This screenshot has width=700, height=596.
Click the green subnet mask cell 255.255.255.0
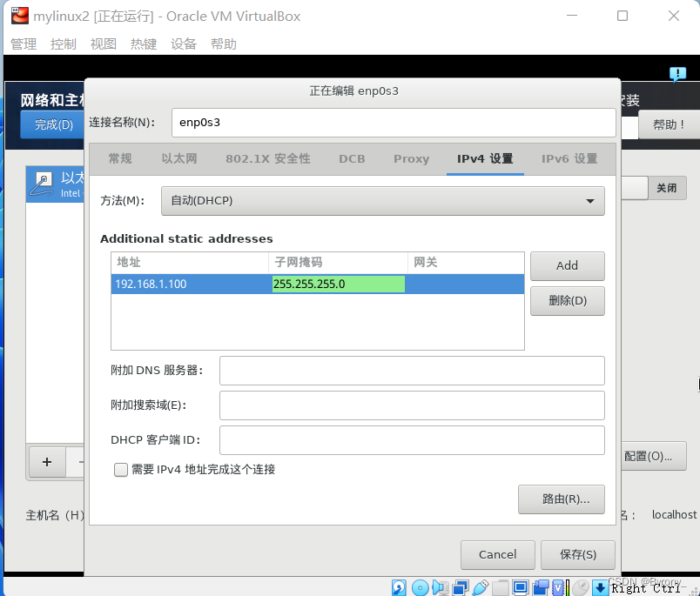339,284
